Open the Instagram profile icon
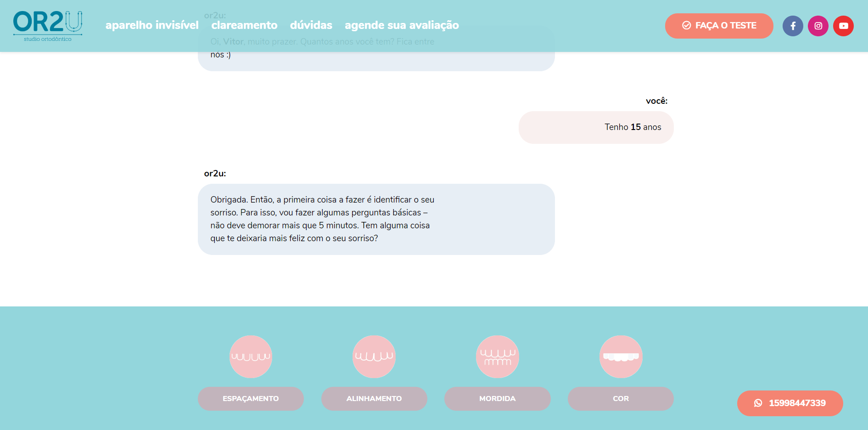This screenshot has height=430, width=868. click(818, 26)
